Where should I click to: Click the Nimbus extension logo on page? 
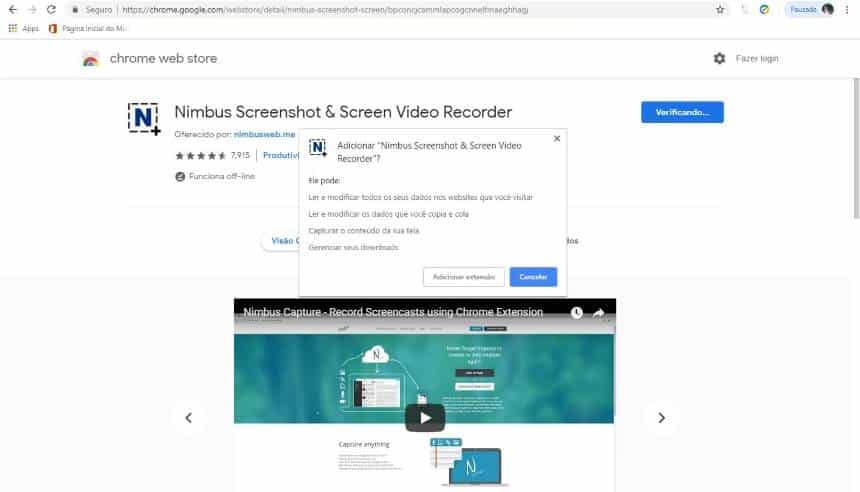click(144, 118)
